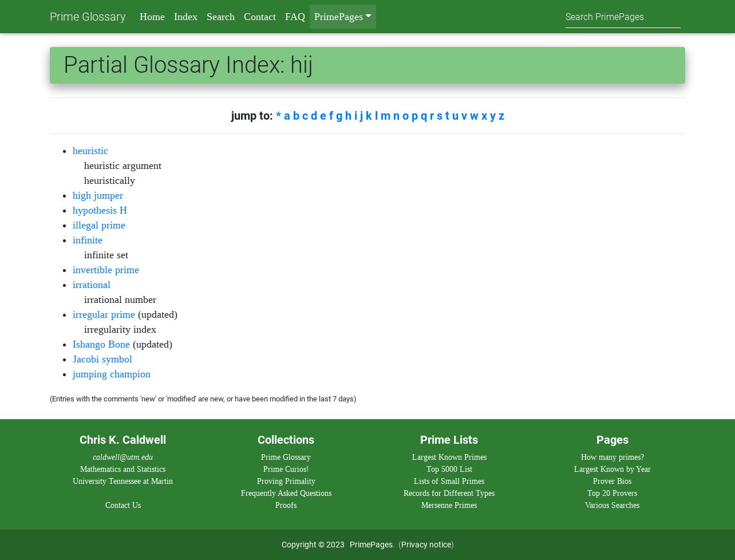
Task: Open Top 20 Provers link
Action: click(612, 493)
